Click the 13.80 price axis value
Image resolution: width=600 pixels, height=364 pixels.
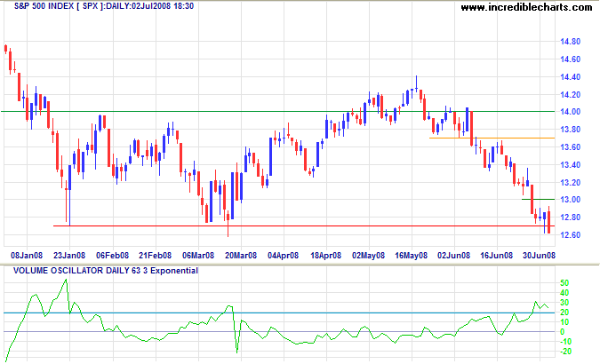(x=570, y=130)
